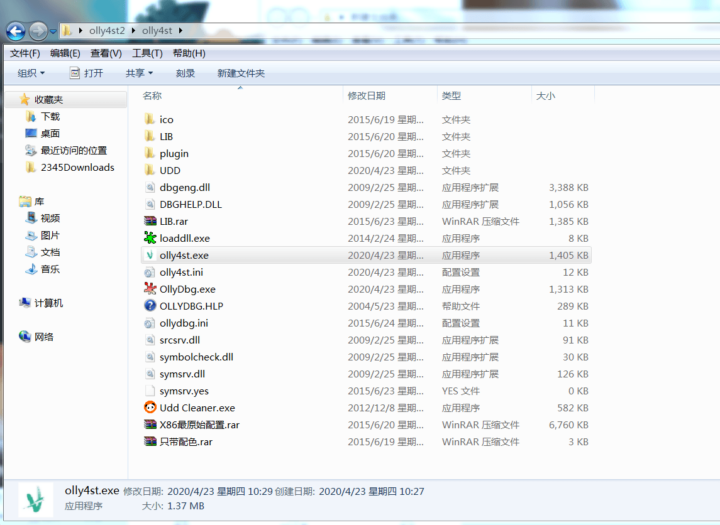Select the OllyDbg.exe red bug icon
The width and height of the screenshot is (720, 525).
click(x=150, y=289)
